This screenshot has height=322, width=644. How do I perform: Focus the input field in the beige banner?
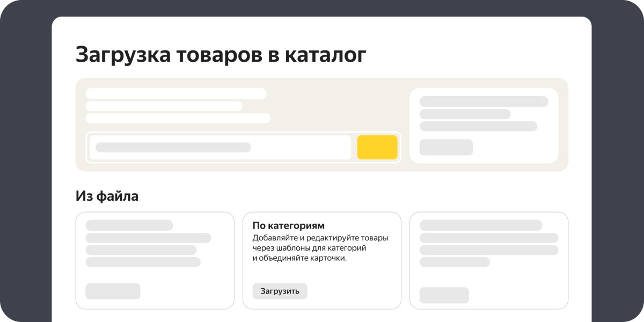(x=220, y=148)
